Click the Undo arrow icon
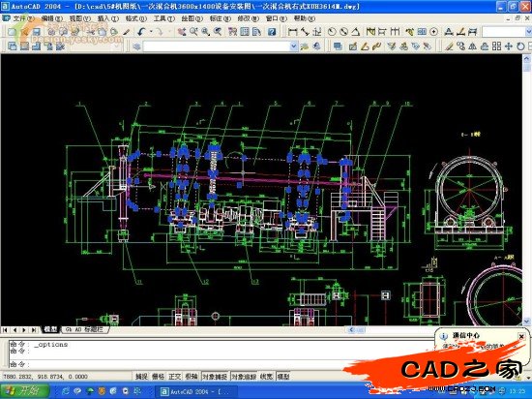Image resolution: width=532 pixels, height=399 pixels. tap(141, 32)
